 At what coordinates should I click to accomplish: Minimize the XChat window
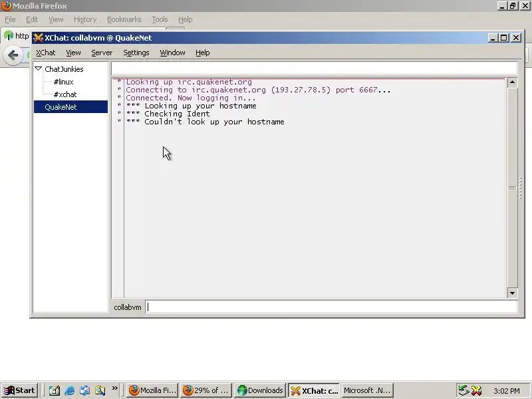493,38
